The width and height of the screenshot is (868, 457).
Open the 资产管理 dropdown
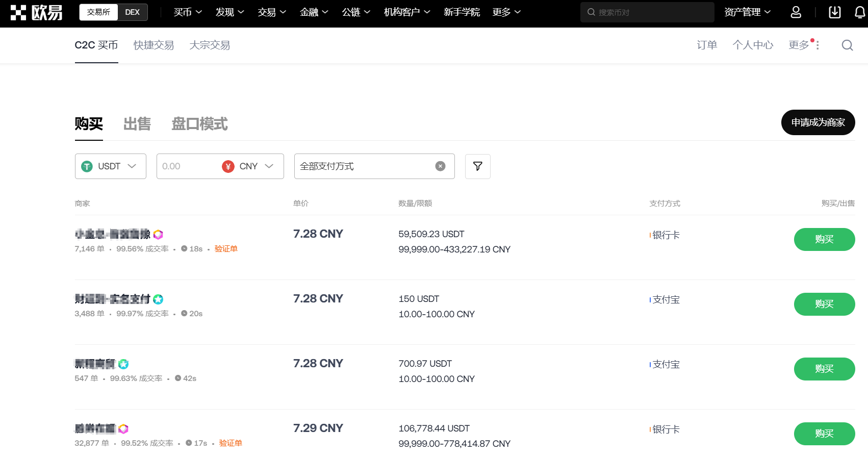coord(747,12)
